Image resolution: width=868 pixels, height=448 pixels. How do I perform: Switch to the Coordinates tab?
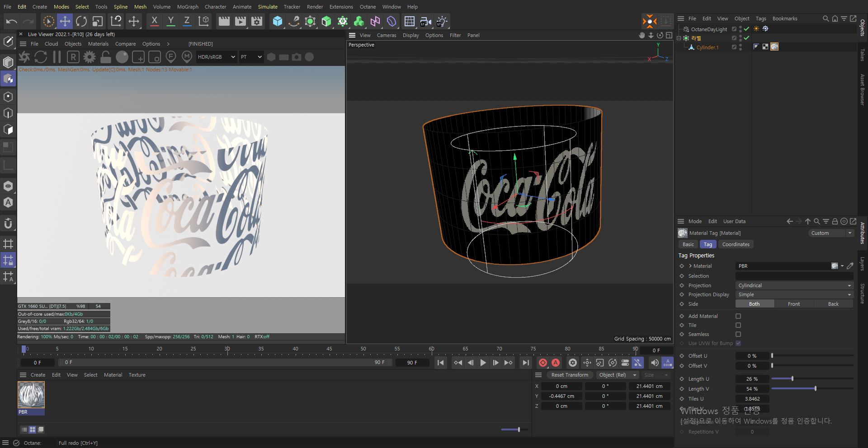(736, 244)
